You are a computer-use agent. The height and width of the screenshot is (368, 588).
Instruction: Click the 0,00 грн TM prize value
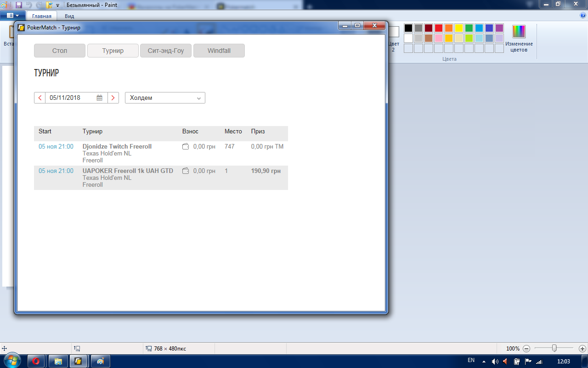coord(267,146)
